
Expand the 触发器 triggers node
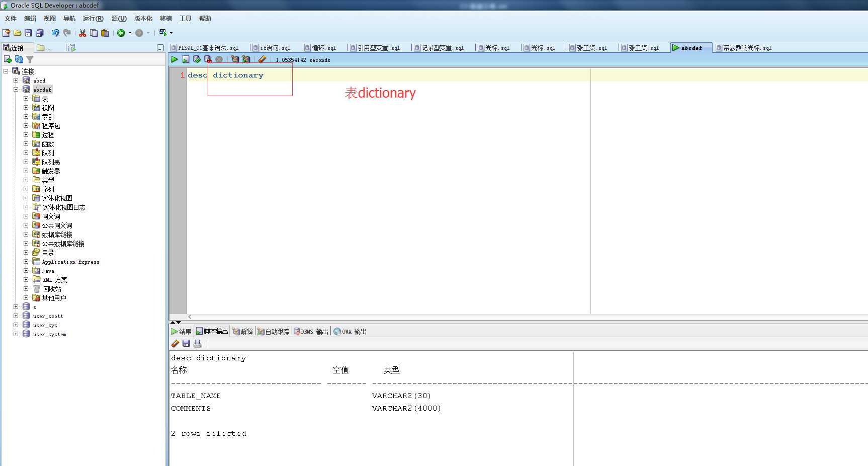click(26, 171)
